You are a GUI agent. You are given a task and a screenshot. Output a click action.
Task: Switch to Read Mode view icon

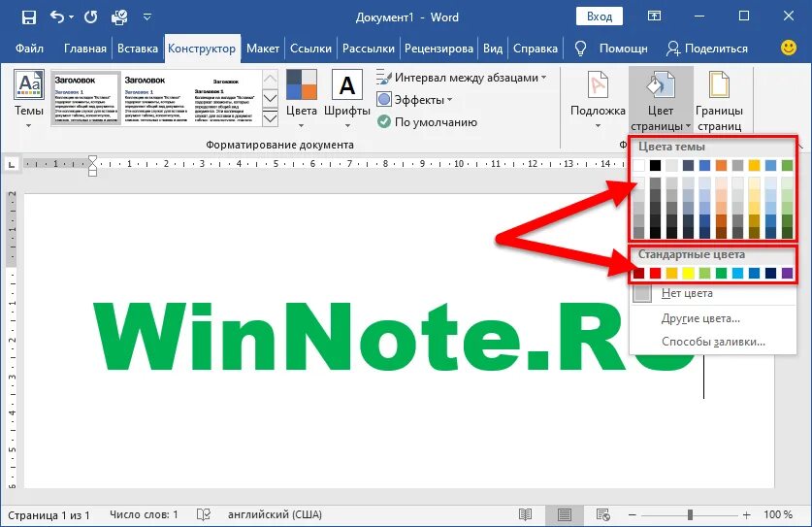(x=525, y=514)
